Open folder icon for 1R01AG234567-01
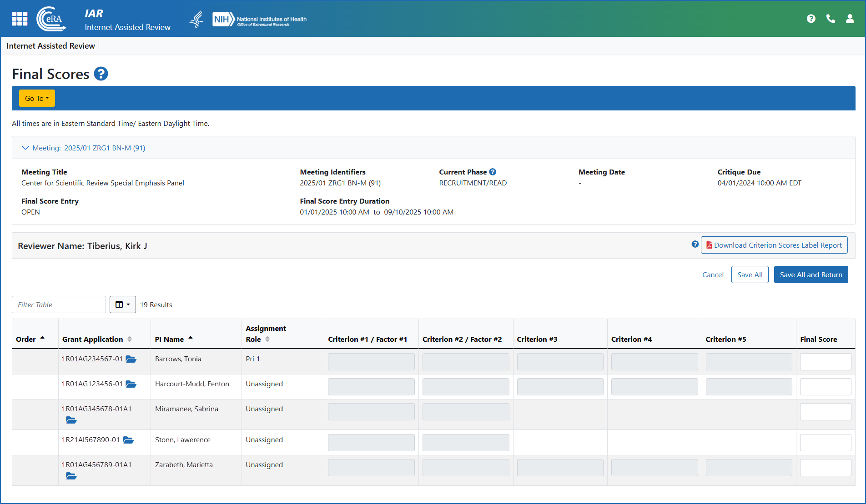Viewport: 866px width, 504px height. (131, 359)
